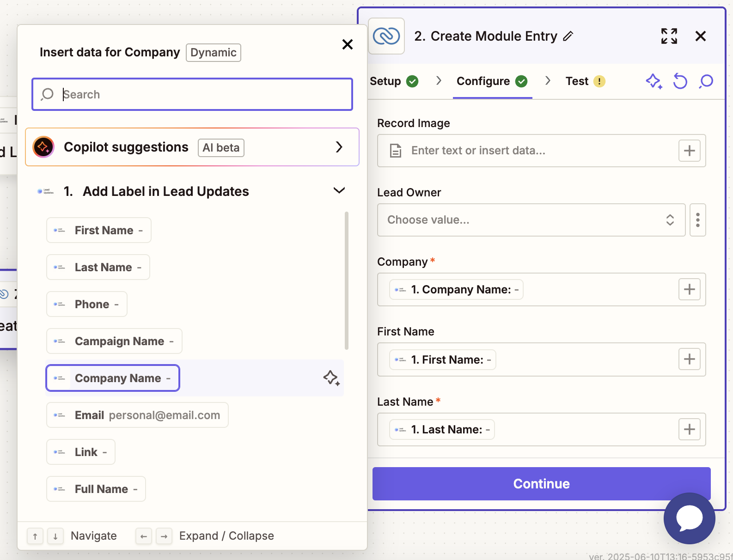
Task: Click the plus icon in Last Name field
Action: (689, 429)
